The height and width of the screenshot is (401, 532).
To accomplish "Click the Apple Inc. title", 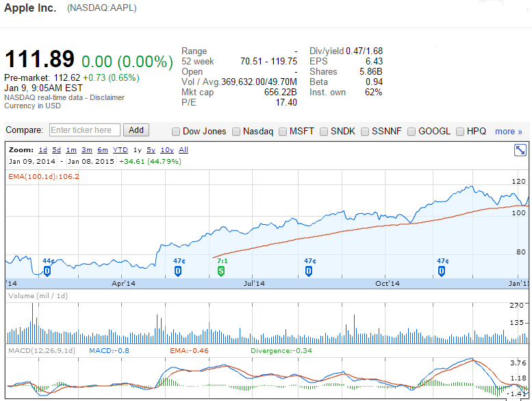I will (30, 8).
